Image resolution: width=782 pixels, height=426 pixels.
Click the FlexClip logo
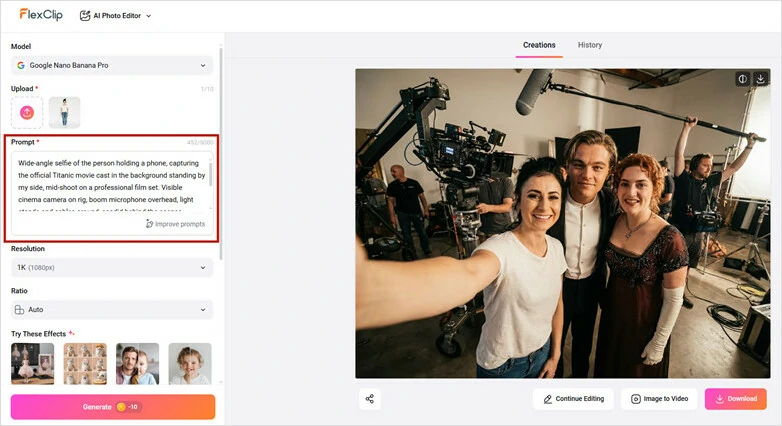[x=41, y=14]
